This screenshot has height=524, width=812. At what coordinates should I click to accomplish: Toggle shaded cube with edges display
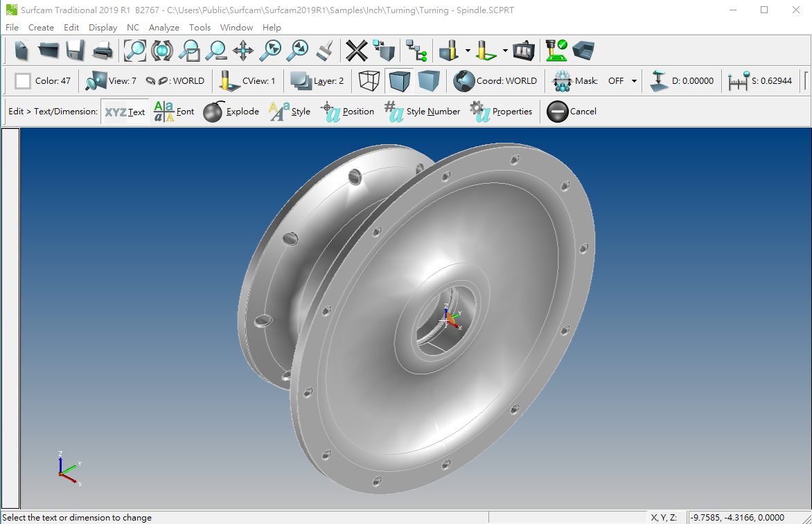399,81
